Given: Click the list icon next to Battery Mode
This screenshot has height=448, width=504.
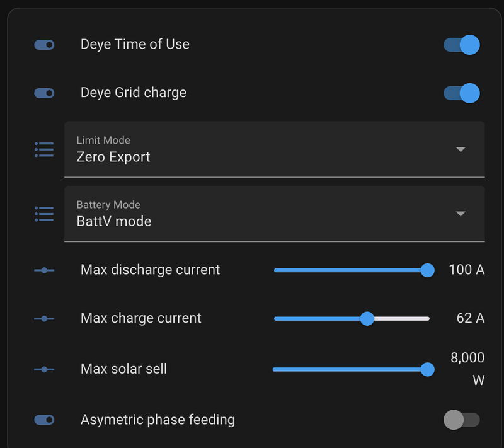Looking at the screenshot, I should (x=44, y=214).
